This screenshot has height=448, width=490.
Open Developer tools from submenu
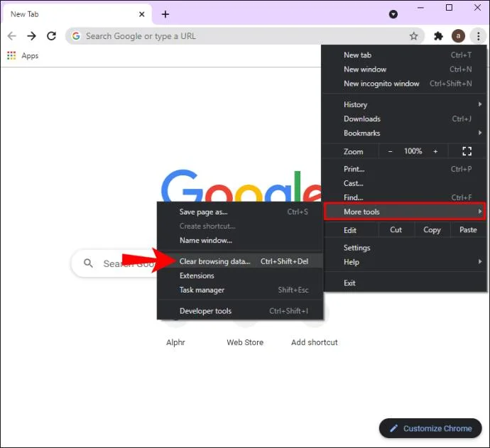point(240,311)
